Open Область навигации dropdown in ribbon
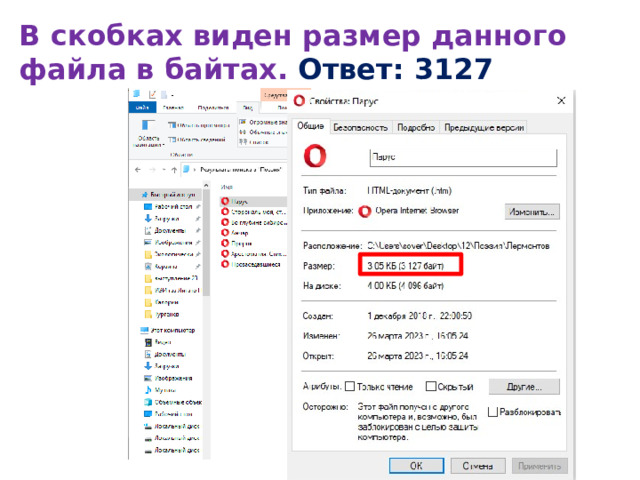Viewport: 640px width, 480px height. point(148,133)
